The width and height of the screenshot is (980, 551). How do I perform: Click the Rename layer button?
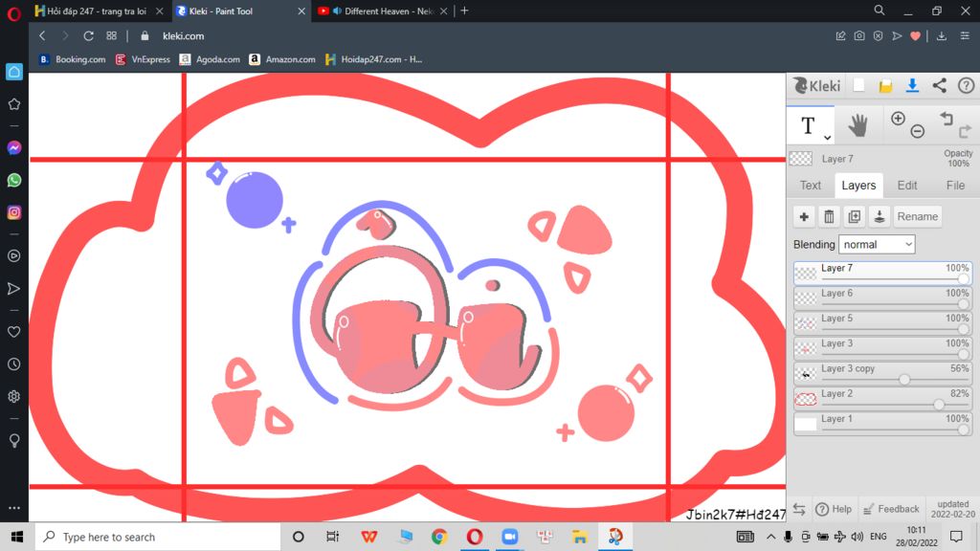pyautogui.click(x=917, y=217)
